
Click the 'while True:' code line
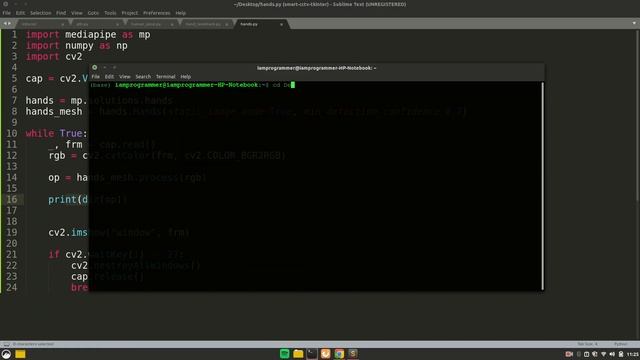click(x=56, y=133)
